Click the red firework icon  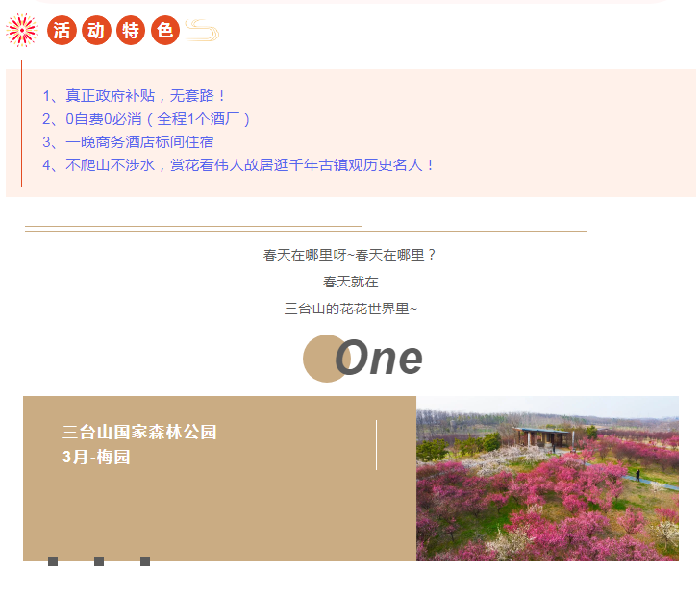tap(22, 31)
